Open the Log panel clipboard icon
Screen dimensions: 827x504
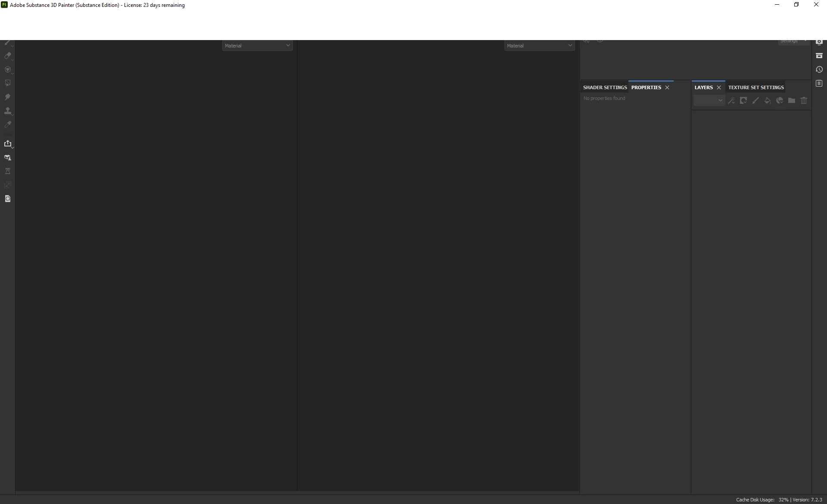(819, 83)
